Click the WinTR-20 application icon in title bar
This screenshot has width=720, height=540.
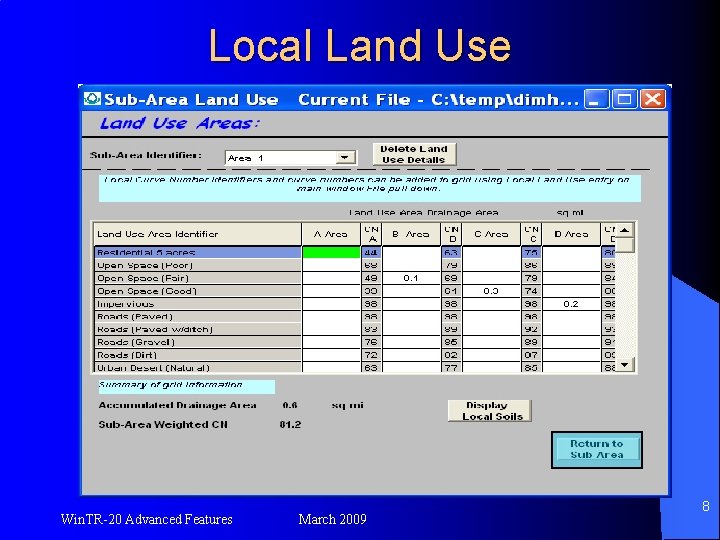[x=92, y=99]
